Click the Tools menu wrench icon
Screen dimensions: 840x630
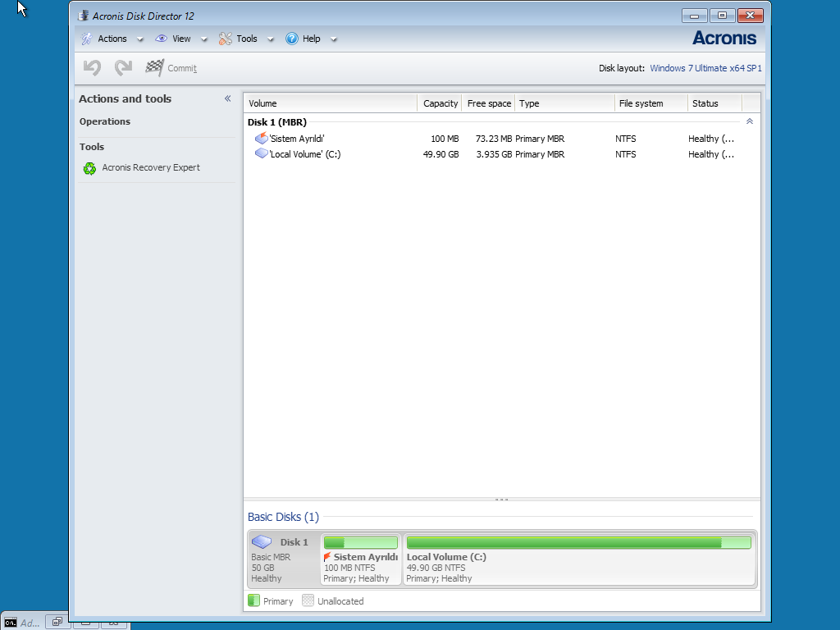point(226,39)
